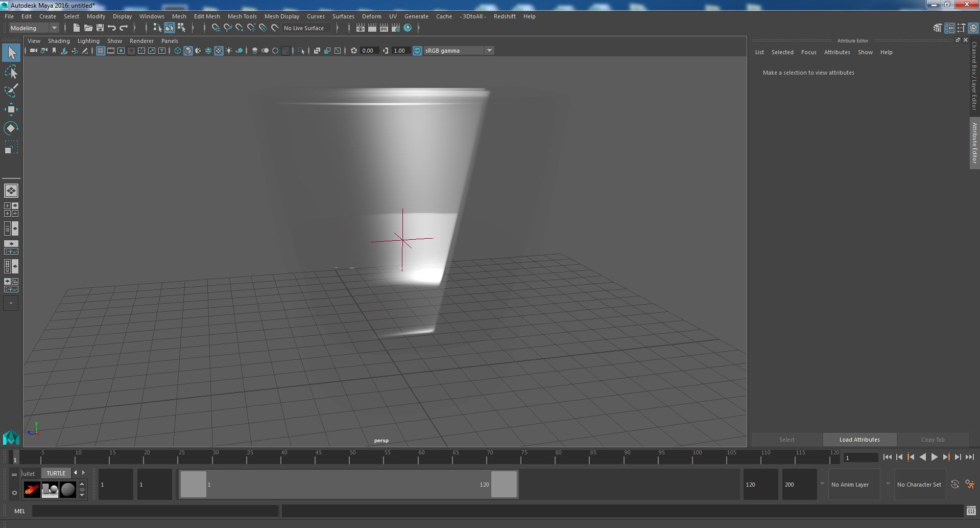Screen dimensions: 980x528
Task: Go to the start of playback range
Action: pos(887,457)
